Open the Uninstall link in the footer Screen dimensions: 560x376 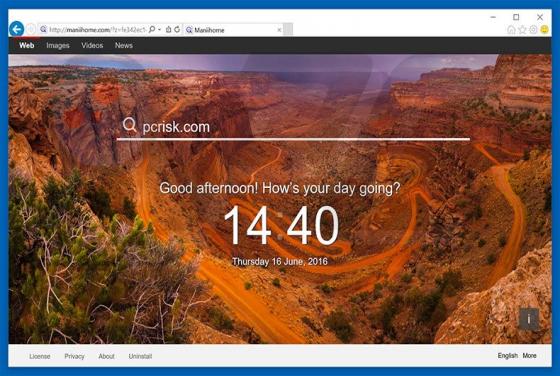click(x=140, y=356)
